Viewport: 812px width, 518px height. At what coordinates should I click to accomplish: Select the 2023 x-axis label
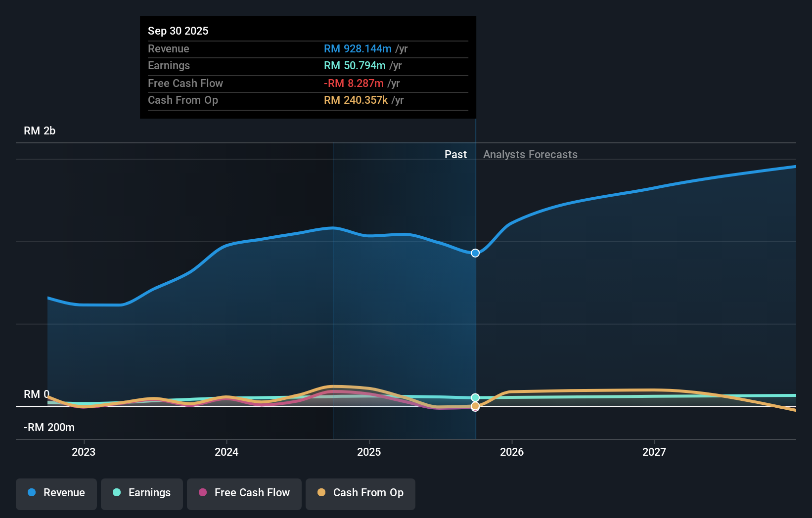[x=84, y=452]
